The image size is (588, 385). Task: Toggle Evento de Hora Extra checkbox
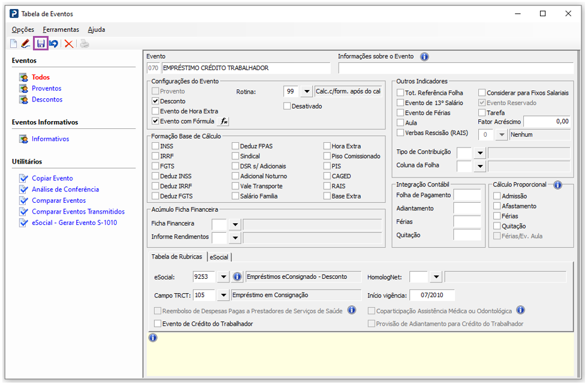[155, 111]
